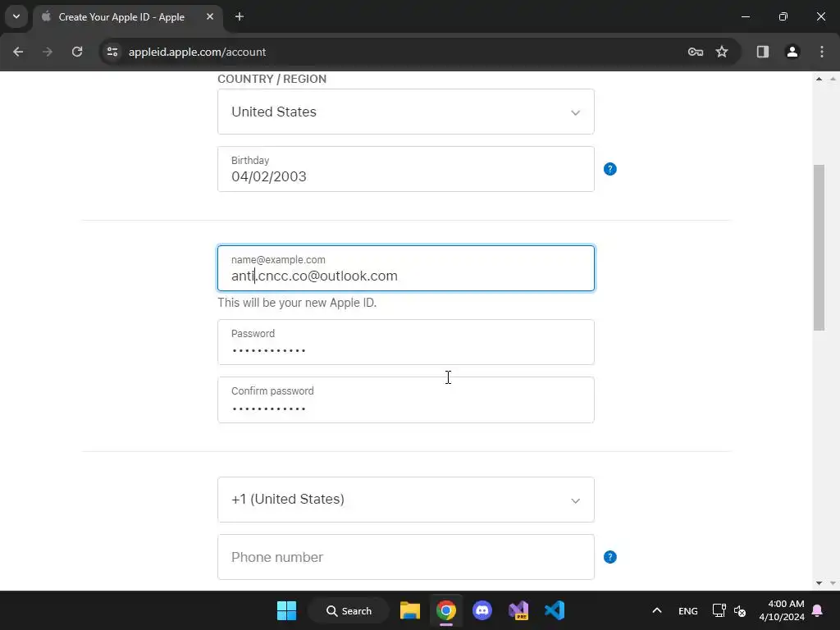Open the clock showing 4:00 AM
This screenshot has height=630, width=840.
click(782, 610)
